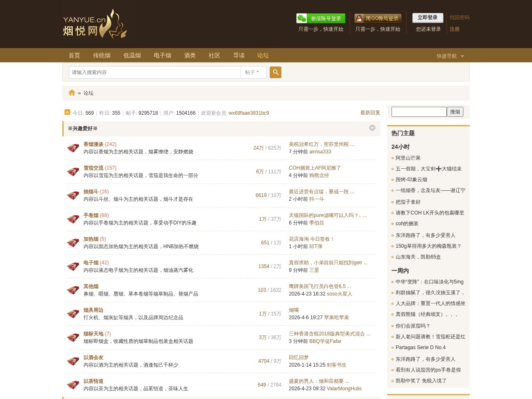
Task: Click the forum icon next to 香烟漫谈
Action: pos(73,148)
